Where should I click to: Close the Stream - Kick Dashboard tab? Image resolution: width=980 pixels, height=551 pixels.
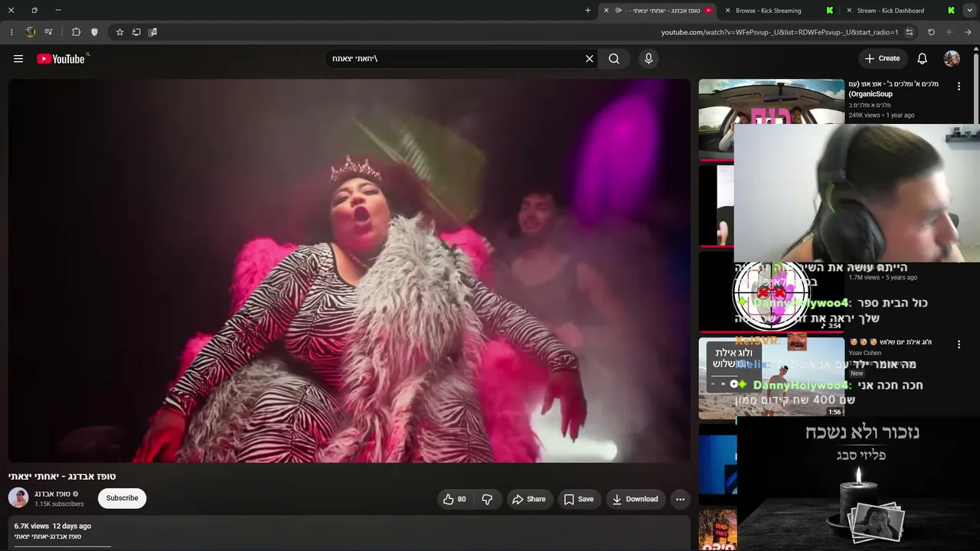pyautogui.click(x=848, y=11)
